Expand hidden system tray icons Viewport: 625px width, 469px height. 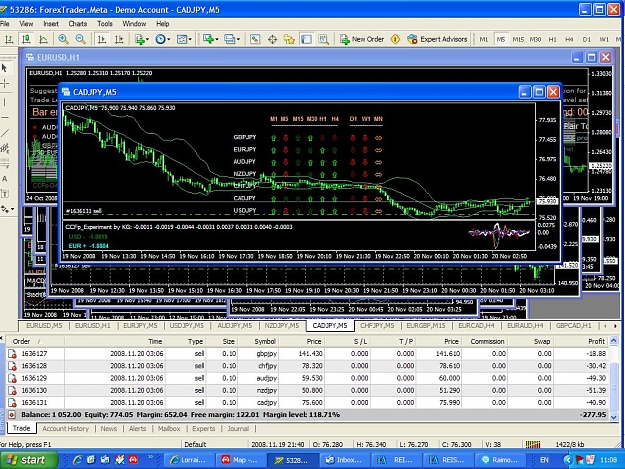(568, 460)
